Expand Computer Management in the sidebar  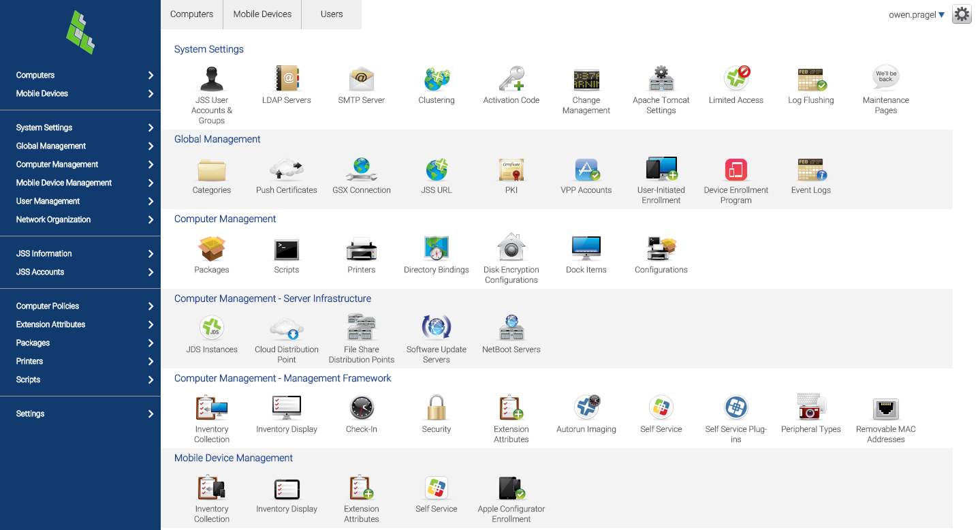tap(80, 165)
